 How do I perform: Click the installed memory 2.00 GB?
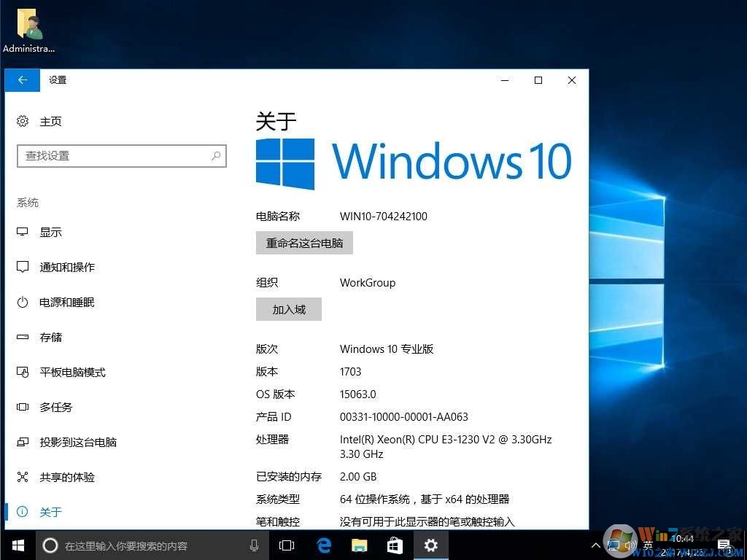coord(358,476)
